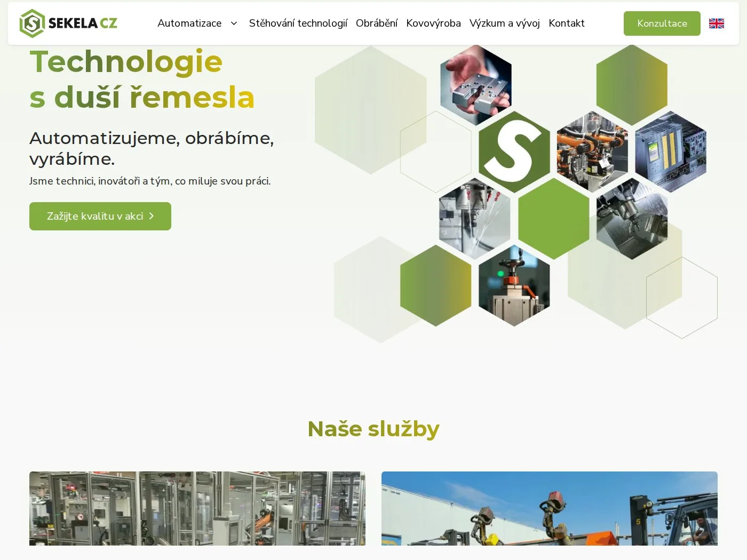Click the Jsme technici, inovátoři tagline text
The height and width of the screenshot is (560, 747).
coord(150,181)
